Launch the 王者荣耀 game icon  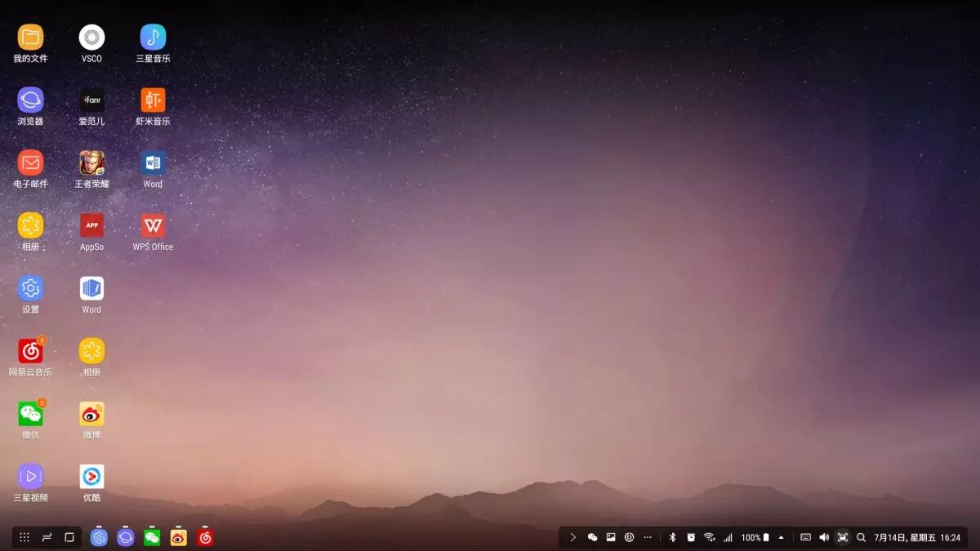(x=91, y=162)
